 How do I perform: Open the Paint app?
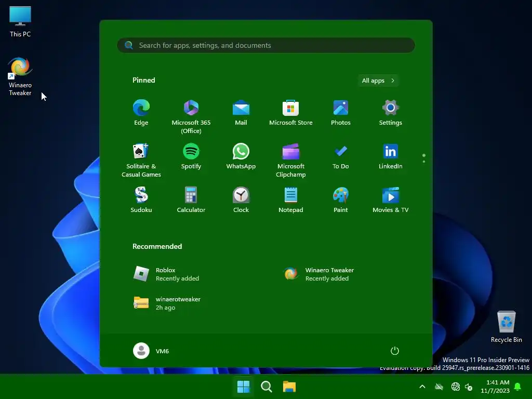point(341,200)
